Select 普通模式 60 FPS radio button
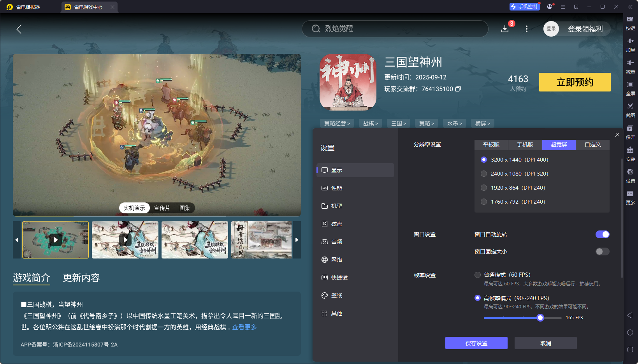This screenshot has width=638, height=364. point(477,274)
